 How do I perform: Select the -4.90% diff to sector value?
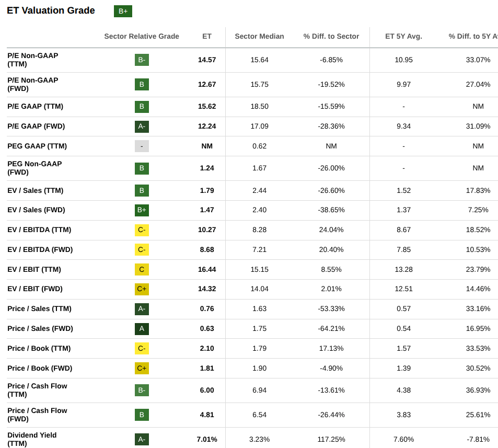[x=331, y=368]
